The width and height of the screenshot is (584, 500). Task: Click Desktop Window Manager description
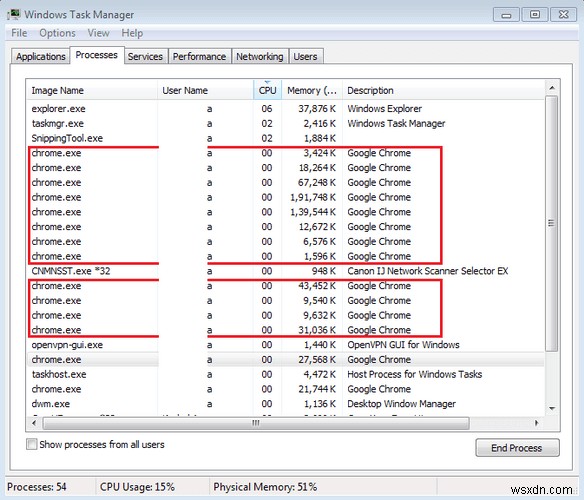(x=402, y=404)
